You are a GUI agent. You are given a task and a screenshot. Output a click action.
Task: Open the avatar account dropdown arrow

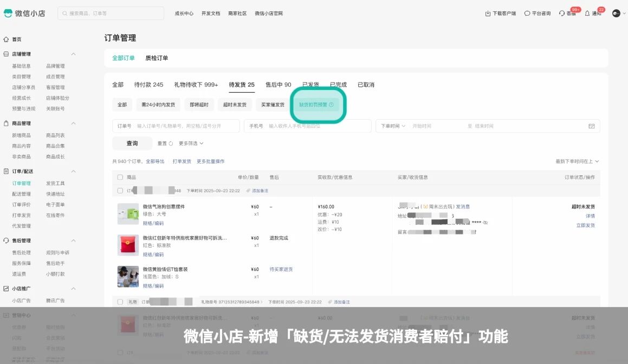pos(624,14)
